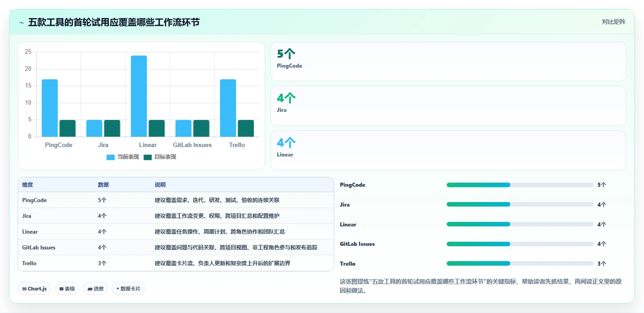
Task: Click the Trello progress bar
Action: (520, 263)
